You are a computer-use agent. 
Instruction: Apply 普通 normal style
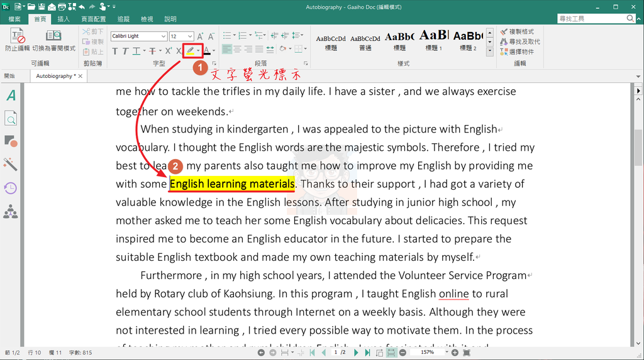tap(365, 42)
